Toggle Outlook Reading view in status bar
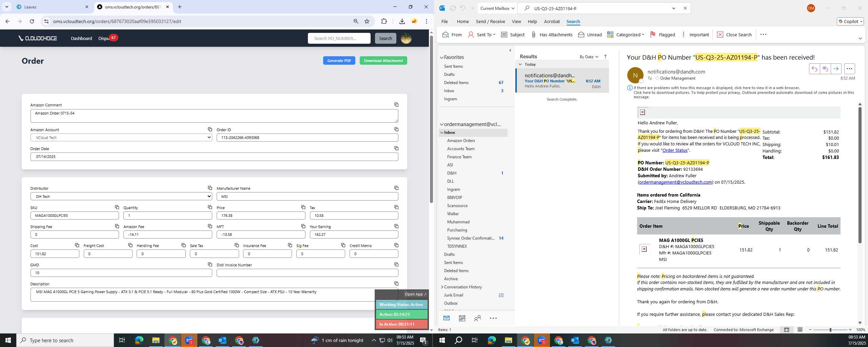 [x=800, y=330]
